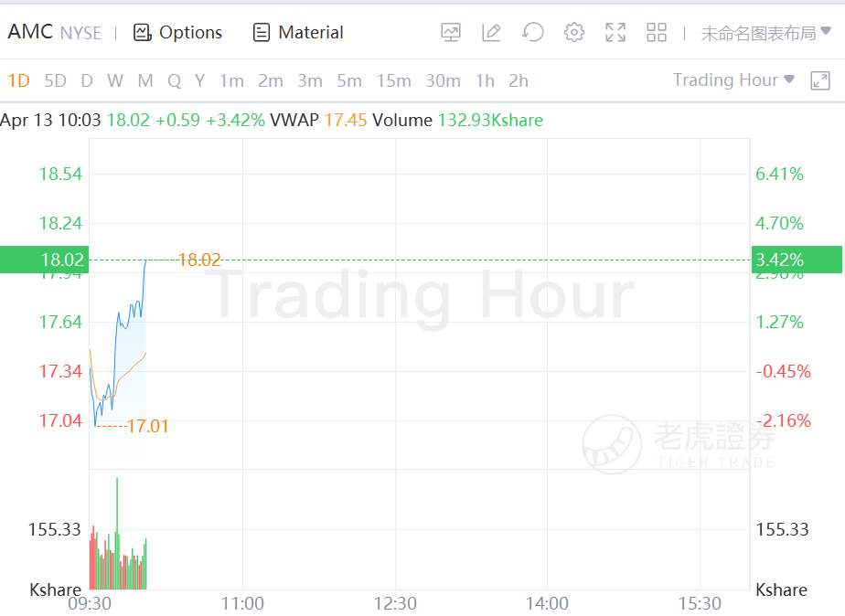Choose the 1h interval
Screen dimensions: 845x616
click(485, 80)
